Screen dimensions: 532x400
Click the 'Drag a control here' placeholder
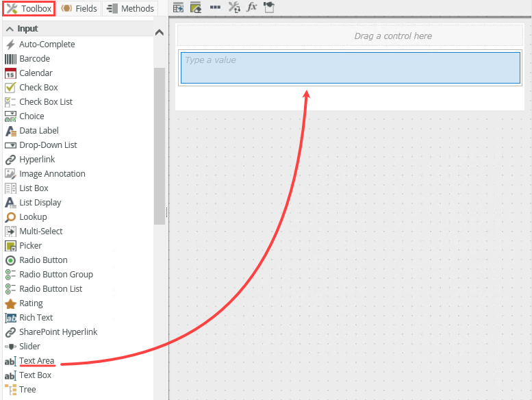[350, 35]
